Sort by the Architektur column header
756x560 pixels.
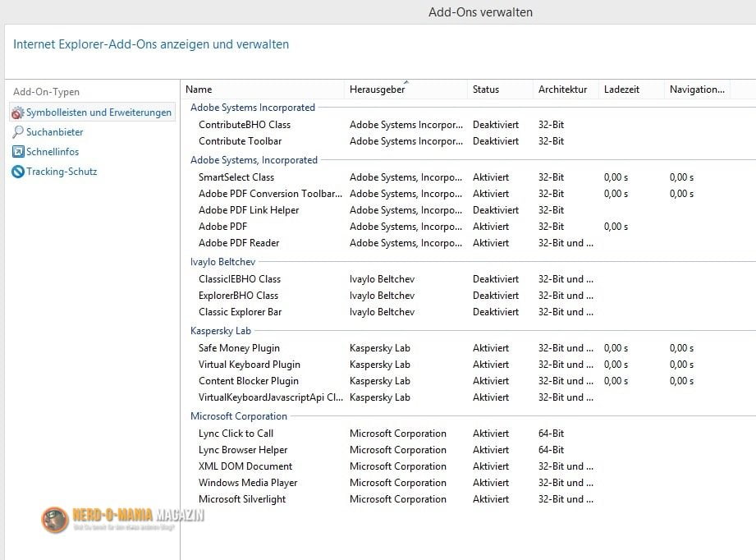(566, 90)
